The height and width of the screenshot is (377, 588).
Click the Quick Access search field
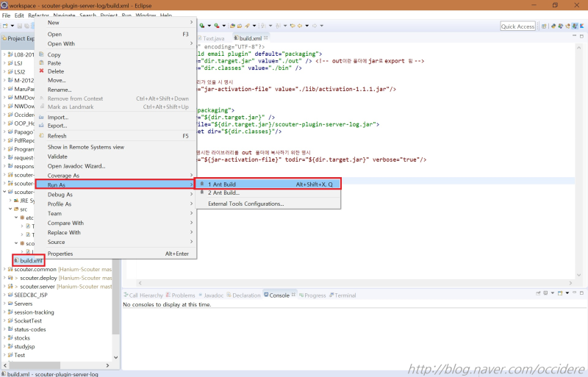pos(518,26)
